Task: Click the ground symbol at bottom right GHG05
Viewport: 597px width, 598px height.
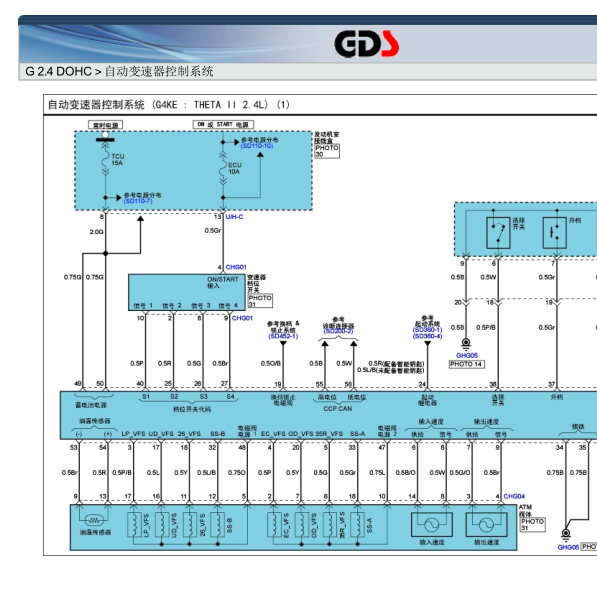Action: 566,534
